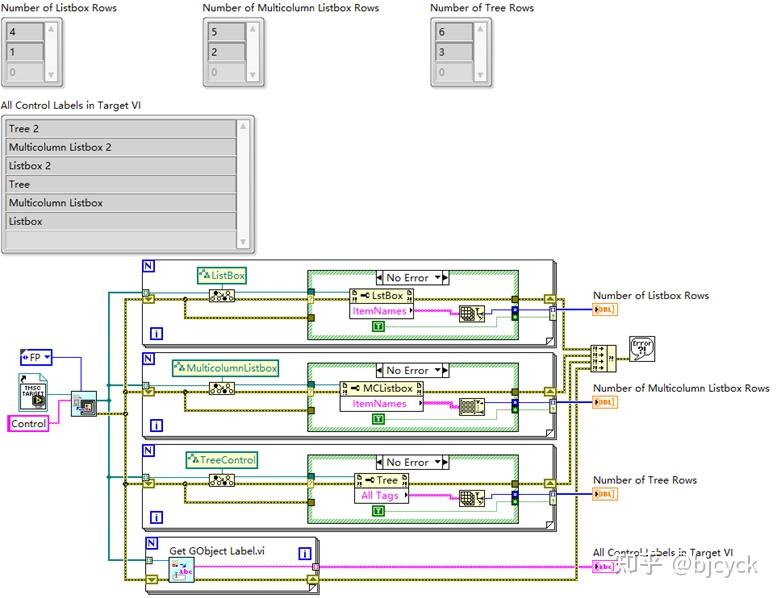Click the iteration terminal of Get GObject Label loop

[305, 554]
